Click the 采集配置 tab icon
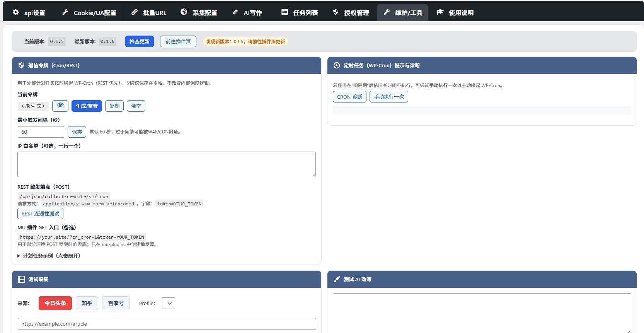 (x=184, y=12)
